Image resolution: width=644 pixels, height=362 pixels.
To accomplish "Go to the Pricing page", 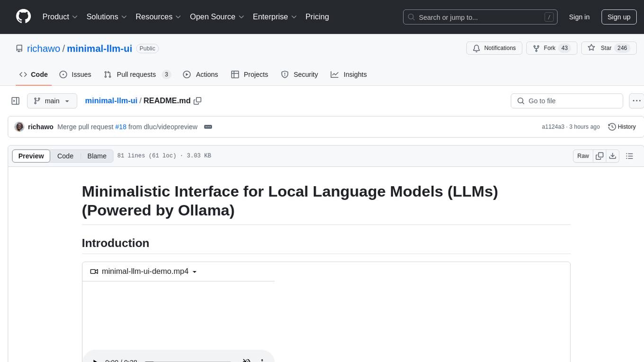I will pyautogui.click(x=317, y=17).
